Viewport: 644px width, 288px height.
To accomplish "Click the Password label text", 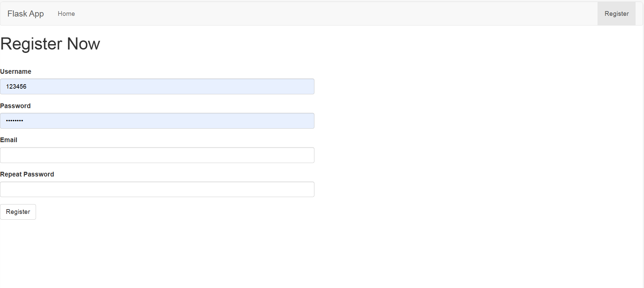I will (x=15, y=106).
